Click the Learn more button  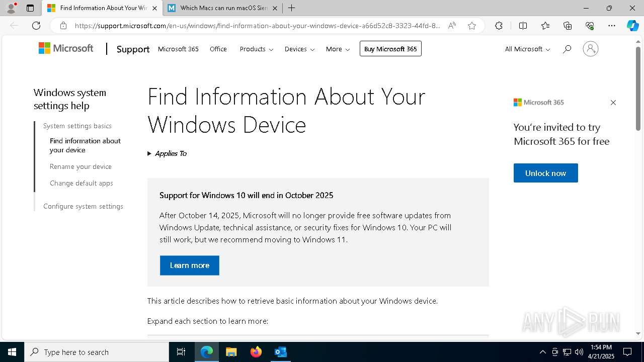tap(190, 265)
